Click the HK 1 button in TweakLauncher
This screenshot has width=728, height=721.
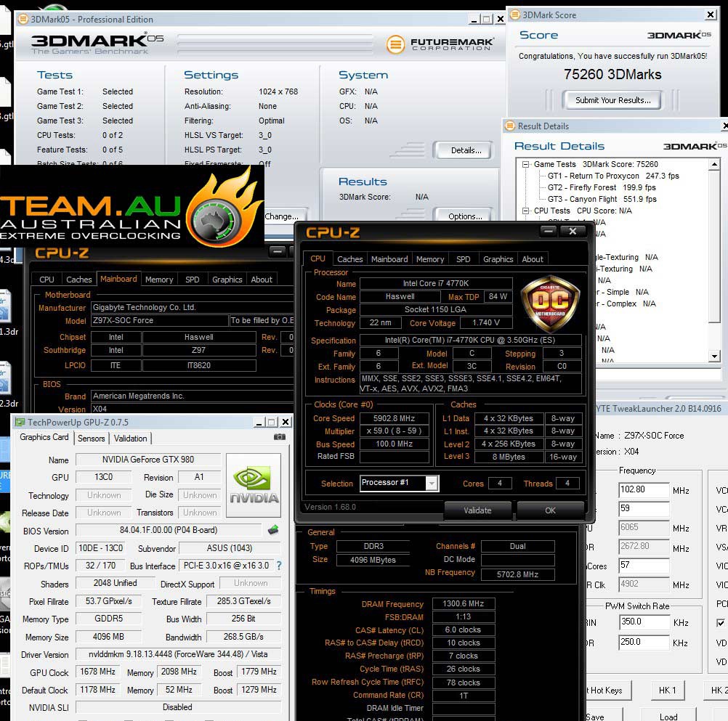(668, 691)
